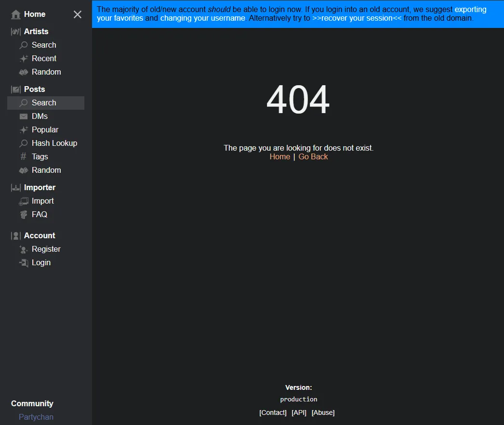Open the Partychan community link
The width and height of the screenshot is (504, 425).
(x=36, y=417)
